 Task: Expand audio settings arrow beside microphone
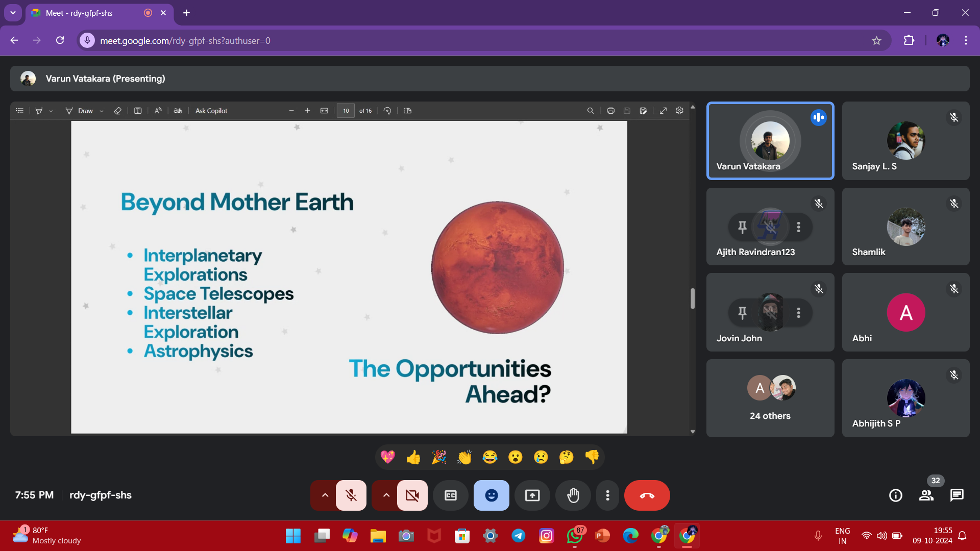click(x=325, y=495)
